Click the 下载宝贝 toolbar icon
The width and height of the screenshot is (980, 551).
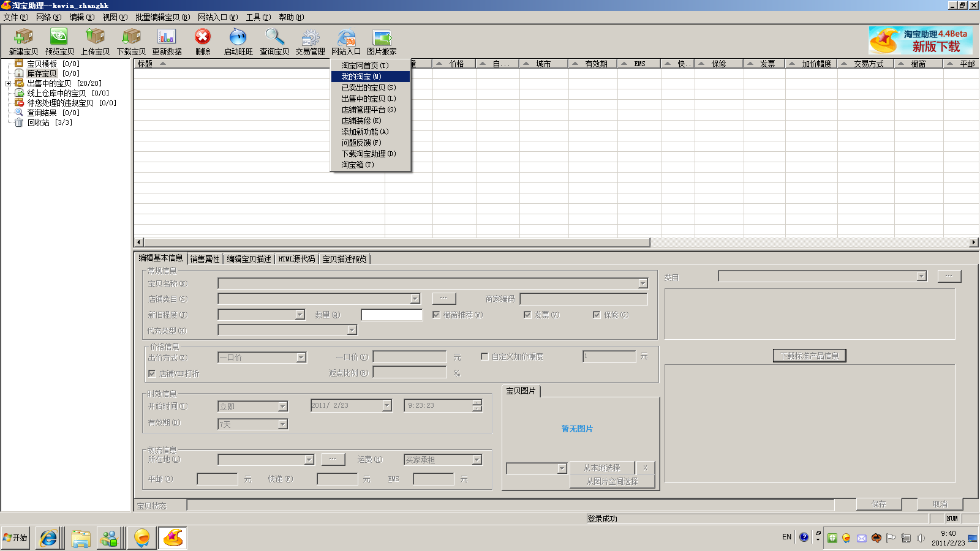point(131,42)
